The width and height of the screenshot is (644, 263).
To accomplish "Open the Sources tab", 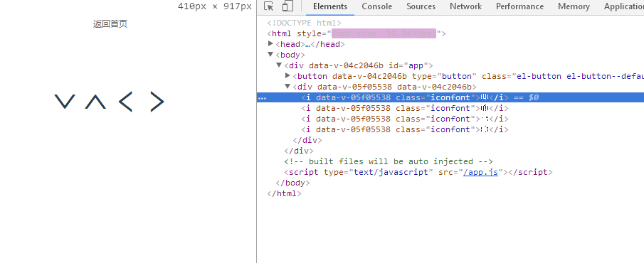I will [421, 6].
